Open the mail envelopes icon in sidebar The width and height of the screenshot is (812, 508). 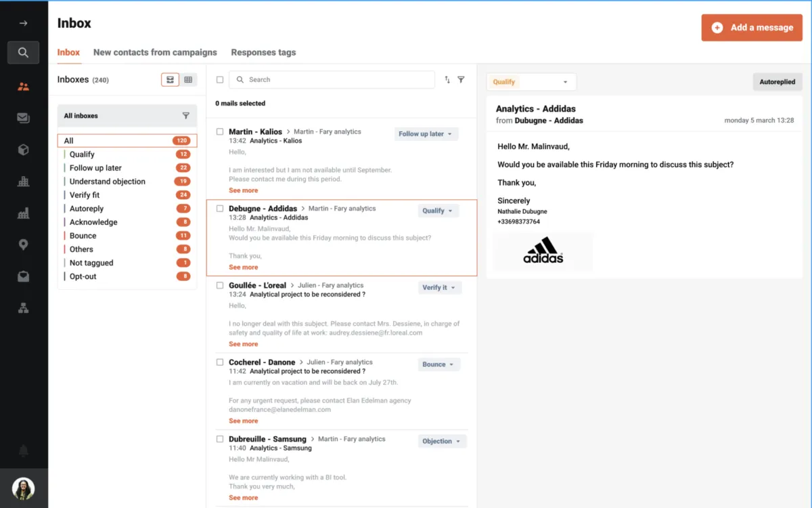click(23, 118)
